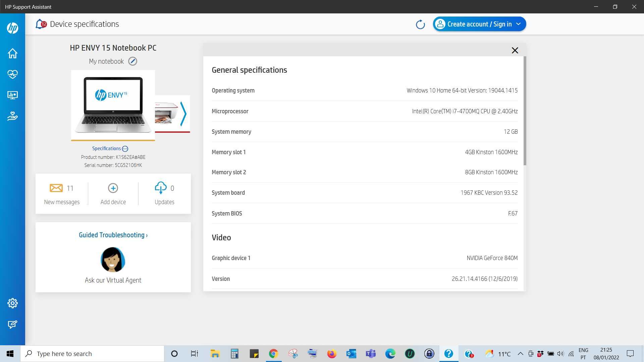This screenshot has width=644, height=362.
Task: Show hidden system tray icons
Action: 520,354
